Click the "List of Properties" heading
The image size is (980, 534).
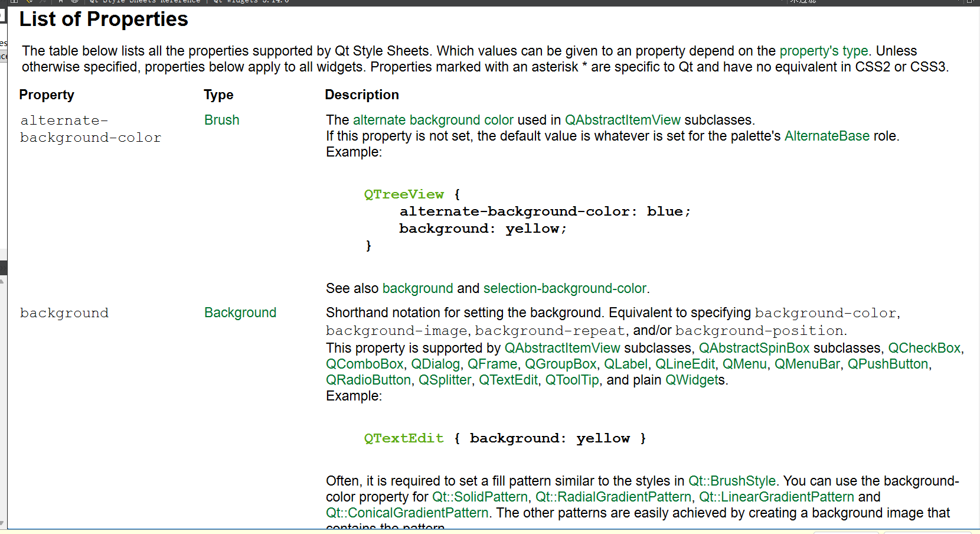(x=104, y=19)
